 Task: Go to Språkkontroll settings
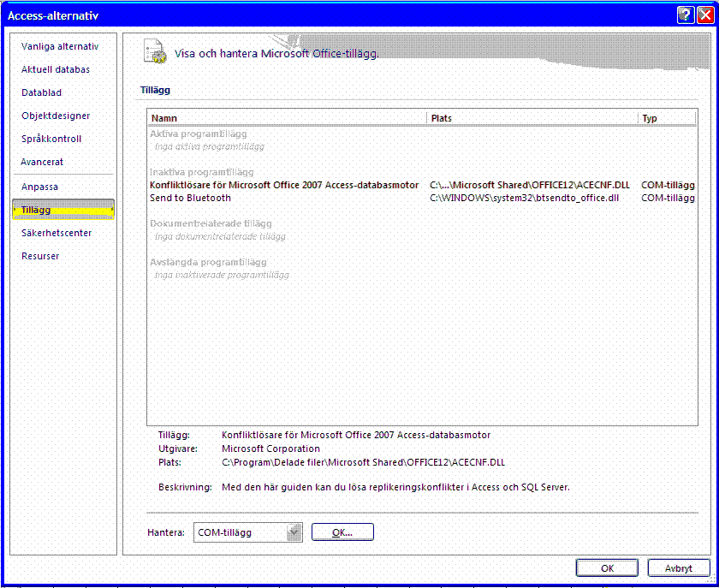[x=51, y=139]
